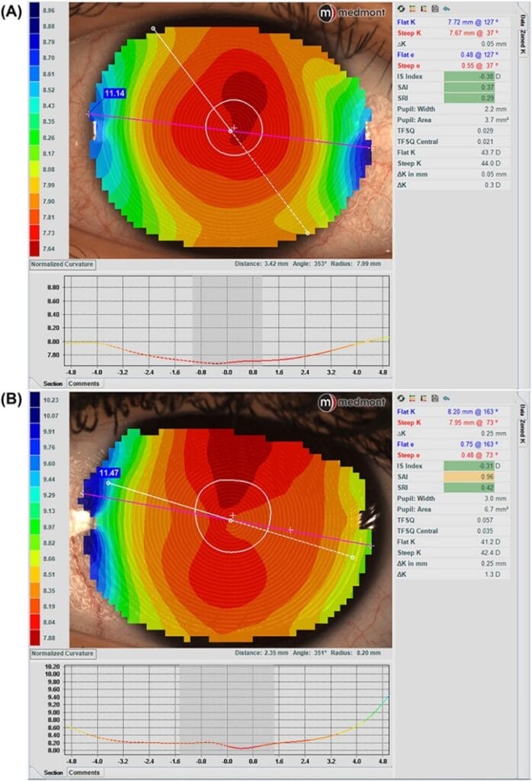
Task: Click the 7.64 dark red legend swatch
Action: [x=34, y=249]
